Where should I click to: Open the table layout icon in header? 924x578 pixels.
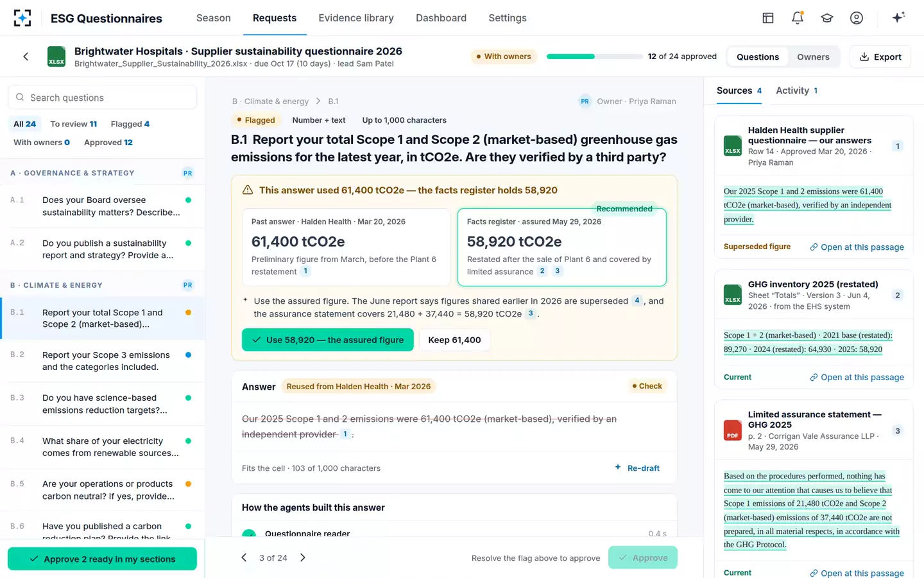point(768,18)
